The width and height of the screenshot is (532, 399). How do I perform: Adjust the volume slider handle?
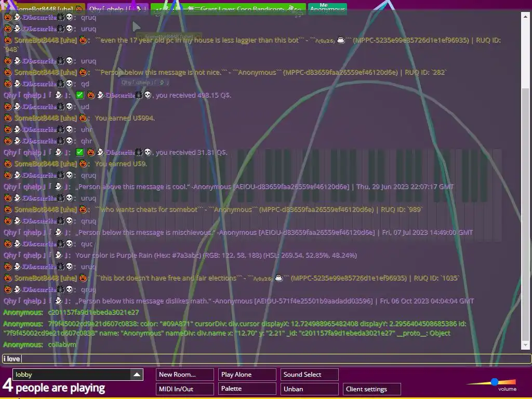click(495, 382)
